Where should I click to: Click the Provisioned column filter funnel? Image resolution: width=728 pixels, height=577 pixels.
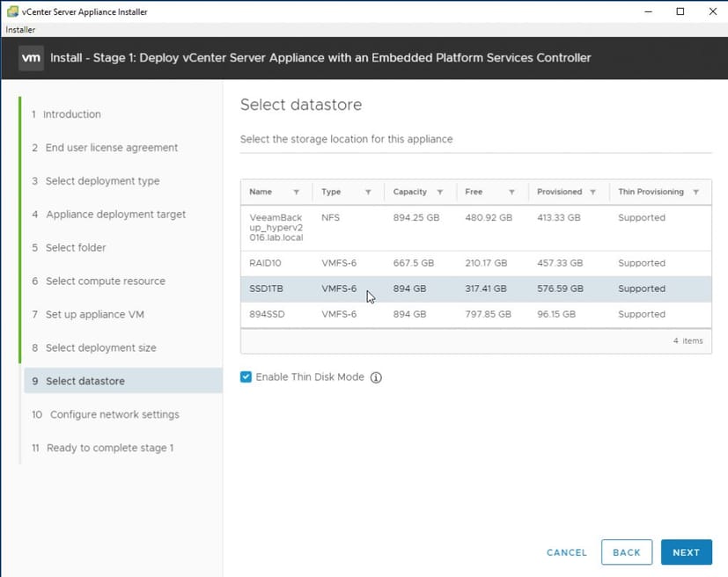click(x=594, y=192)
